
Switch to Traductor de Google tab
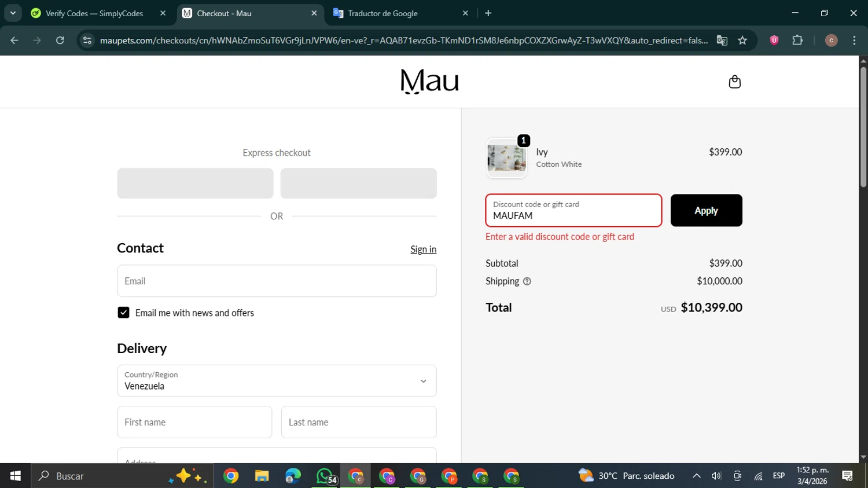click(382, 13)
